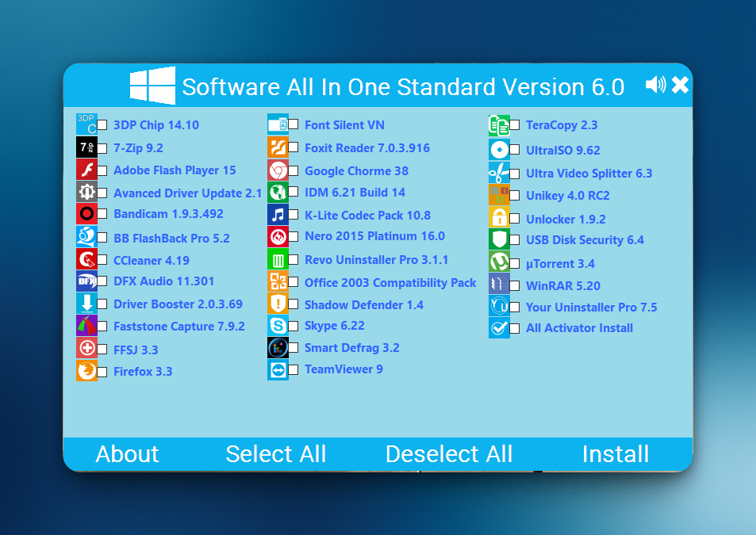Click the Skype icon
The image size is (756, 535).
(x=278, y=326)
